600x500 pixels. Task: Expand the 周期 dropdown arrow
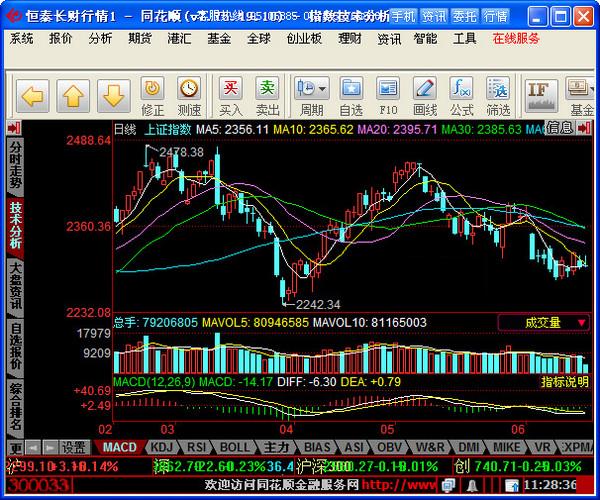click(x=323, y=89)
